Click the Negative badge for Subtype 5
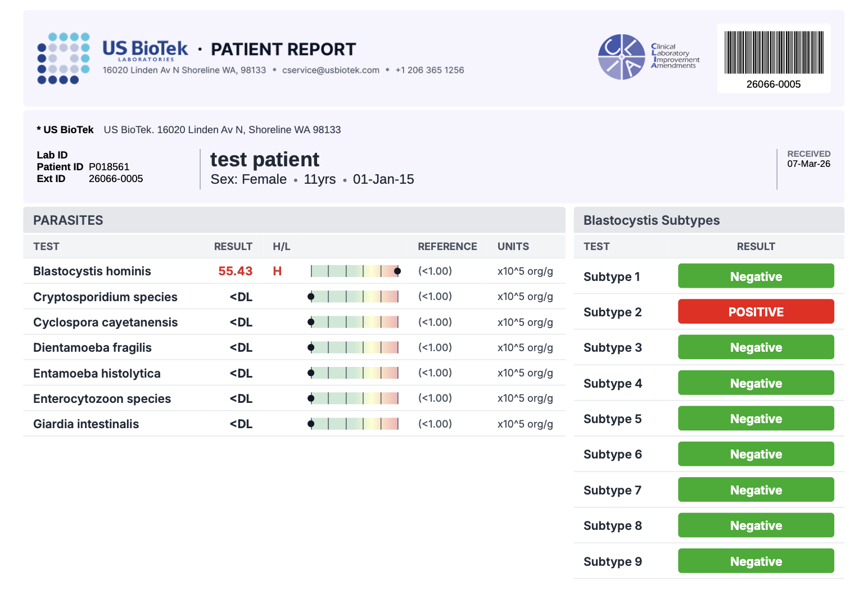 (x=756, y=419)
